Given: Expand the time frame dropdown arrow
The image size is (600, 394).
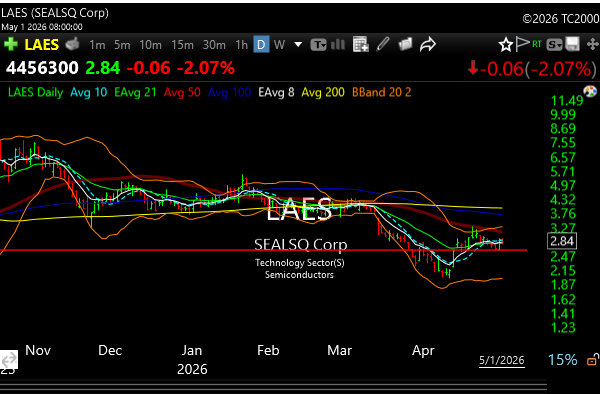Looking at the screenshot, I should pos(298,45).
